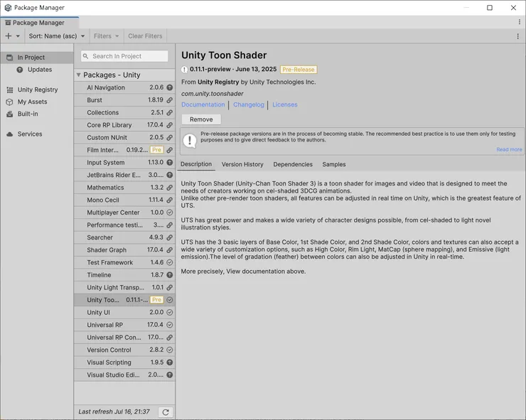
Task: Select the Package Manager window tab
Action: coord(40,23)
